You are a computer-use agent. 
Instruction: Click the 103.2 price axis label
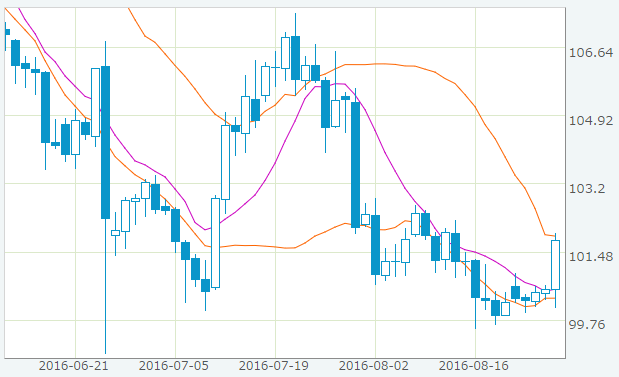click(x=587, y=188)
